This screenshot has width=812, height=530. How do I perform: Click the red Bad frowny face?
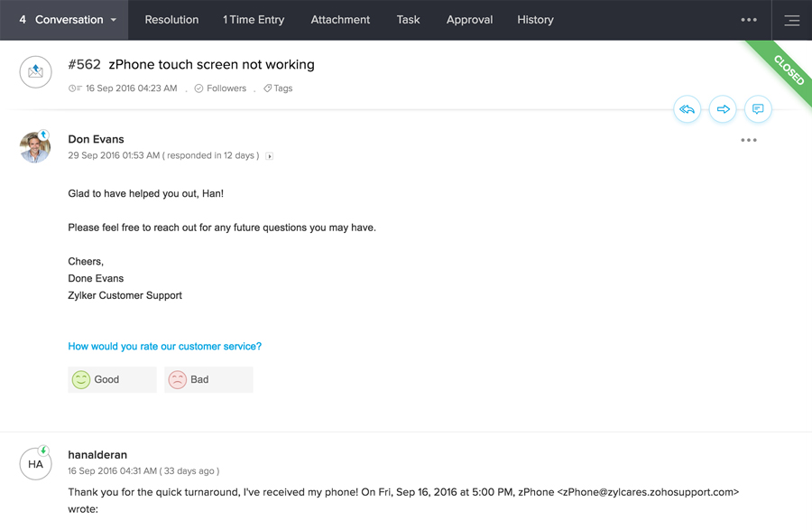pyautogui.click(x=178, y=380)
